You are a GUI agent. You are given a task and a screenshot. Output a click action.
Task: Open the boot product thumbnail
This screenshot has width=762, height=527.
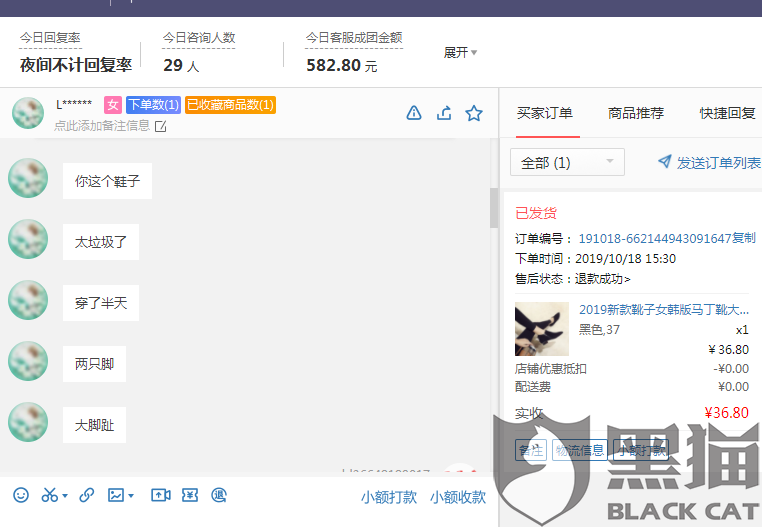pyautogui.click(x=541, y=329)
